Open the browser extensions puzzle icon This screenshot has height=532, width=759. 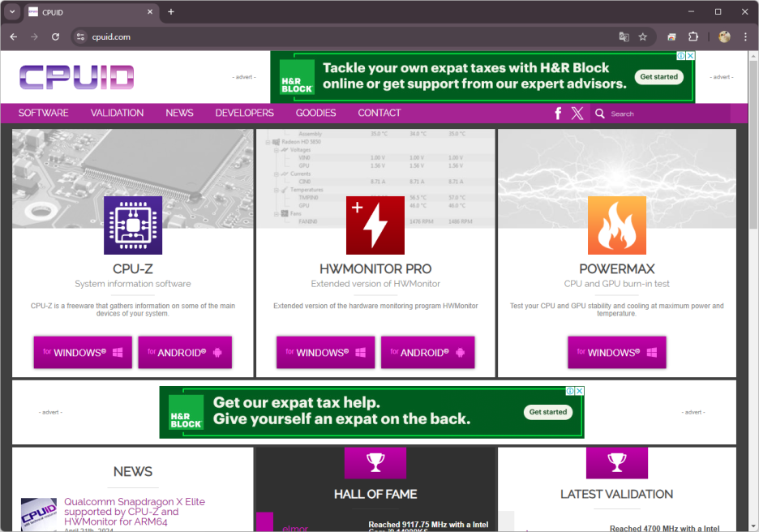coord(693,36)
